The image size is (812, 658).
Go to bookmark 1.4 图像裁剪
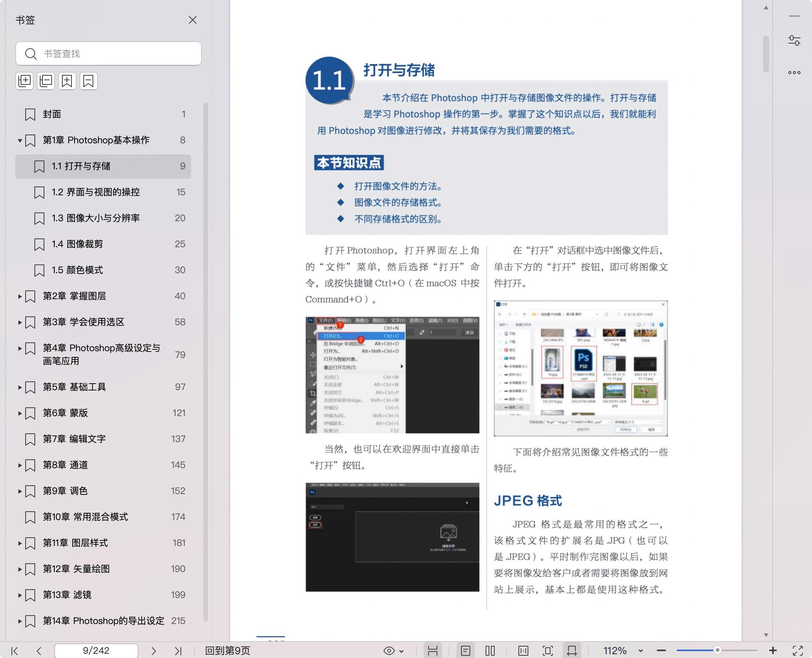[x=103, y=244]
